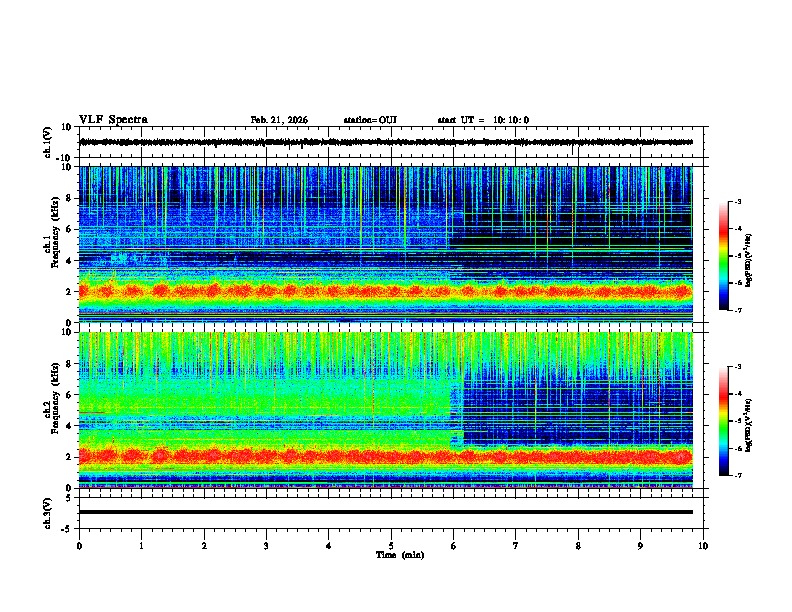
Task: Click the "7" tick label on Time axis
Action: click(516, 546)
